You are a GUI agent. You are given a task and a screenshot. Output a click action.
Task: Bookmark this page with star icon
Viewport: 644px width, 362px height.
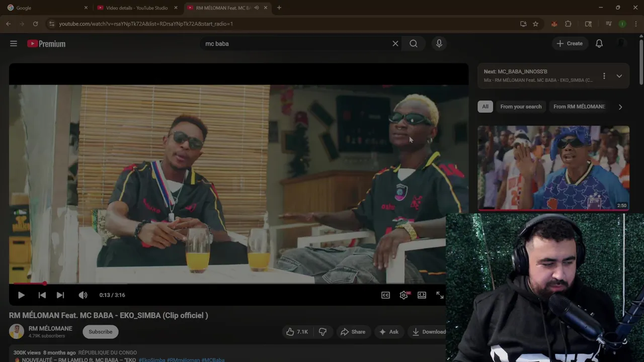click(535, 24)
